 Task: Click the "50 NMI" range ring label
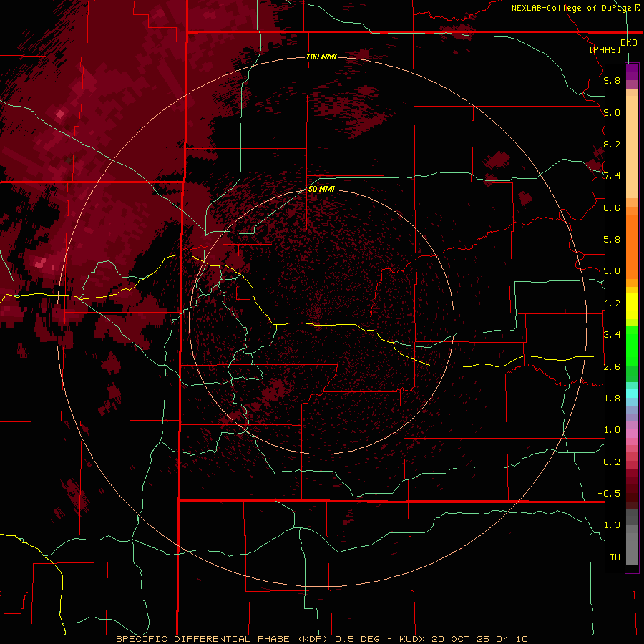point(321,189)
